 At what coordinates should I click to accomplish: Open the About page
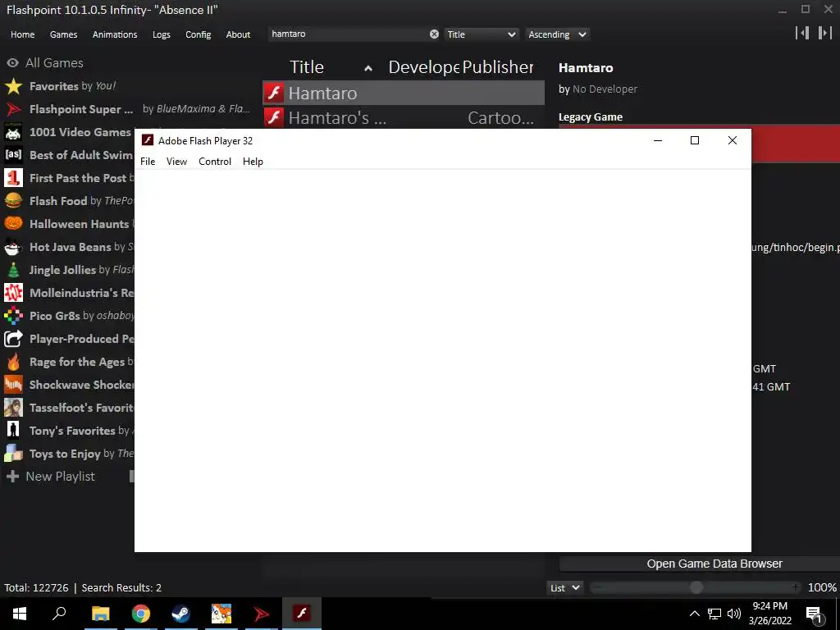point(238,34)
